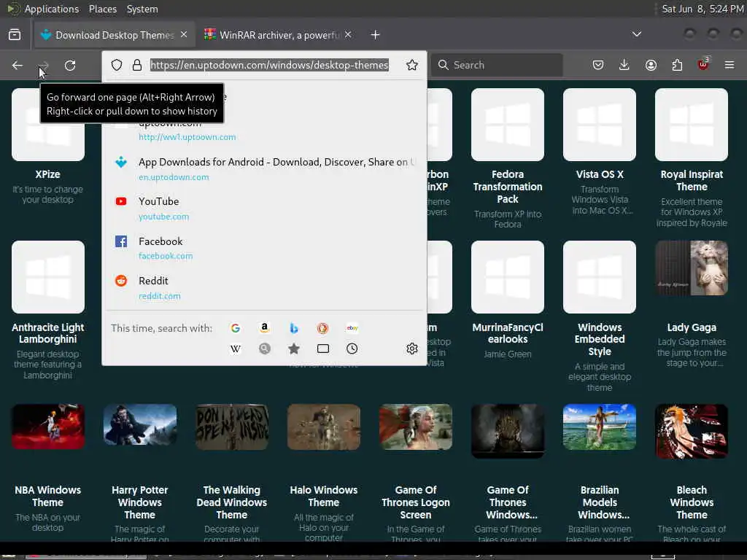Open Fedora Transformation Pack theme
The height and width of the screenshot is (560, 747).
[x=508, y=125]
